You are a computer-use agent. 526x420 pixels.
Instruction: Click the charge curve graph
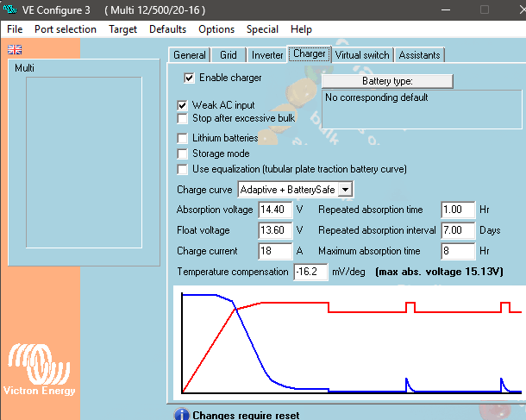coord(349,343)
